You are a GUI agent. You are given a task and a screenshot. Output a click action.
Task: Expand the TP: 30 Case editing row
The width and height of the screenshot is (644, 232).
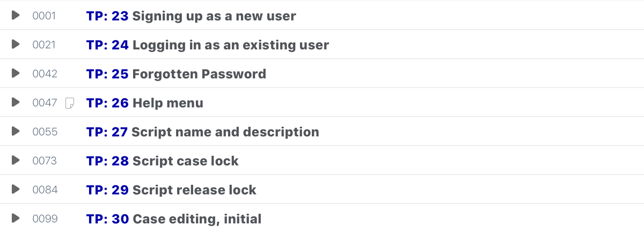click(16, 219)
